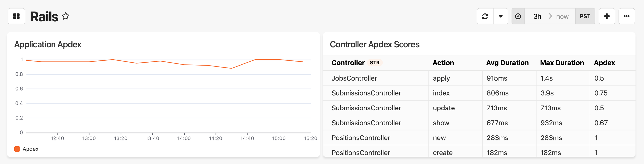This screenshot has width=644, height=164.
Task: Select the SubmissionsController index row
Action: (425, 93)
